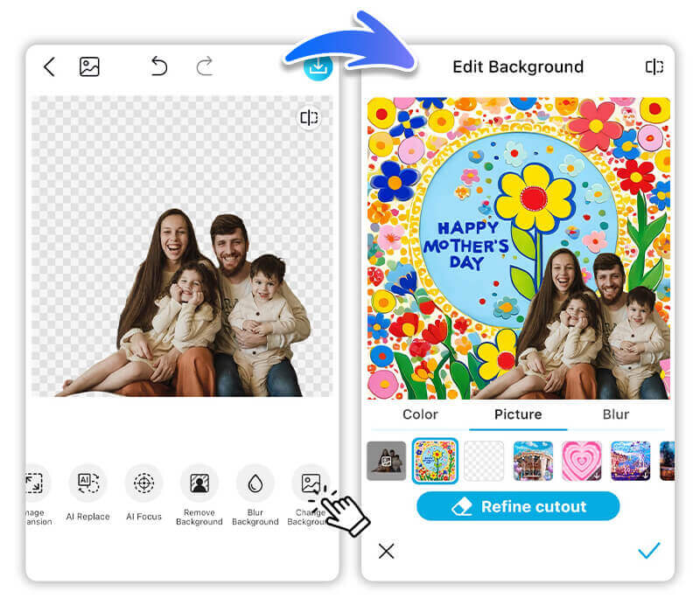Switch to the Blur tab
The width and height of the screenshot is (700, 612).
pyautogui.click(x=616, y=414)
